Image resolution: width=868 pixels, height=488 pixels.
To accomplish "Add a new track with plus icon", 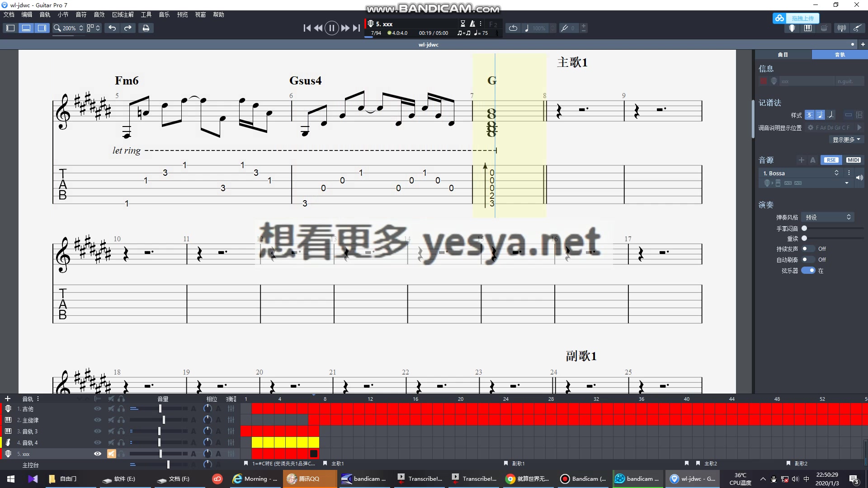I will [8, 399].
